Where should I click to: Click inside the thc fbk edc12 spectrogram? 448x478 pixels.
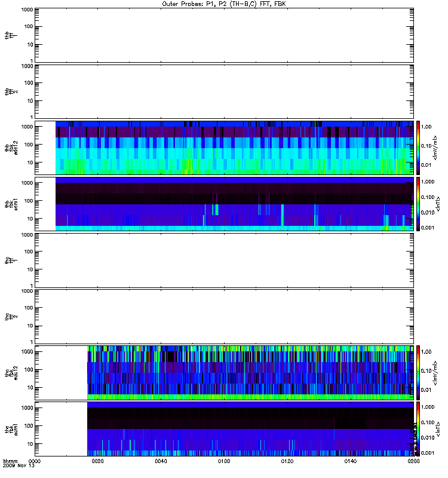250,373
